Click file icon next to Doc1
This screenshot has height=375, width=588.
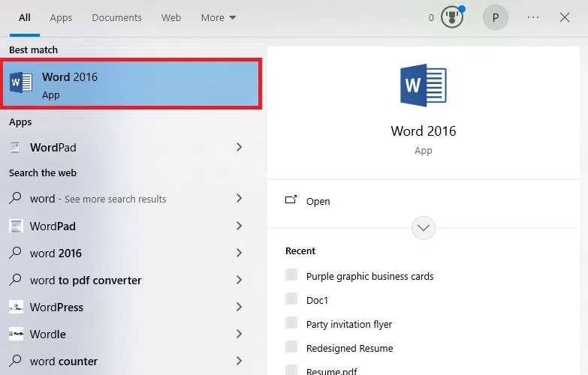(x=291, y=298)
